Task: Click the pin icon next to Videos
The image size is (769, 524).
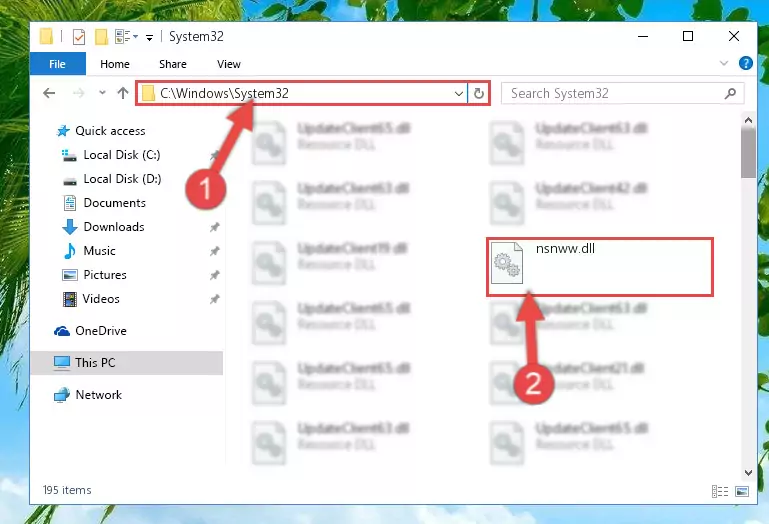Action: 214,299
